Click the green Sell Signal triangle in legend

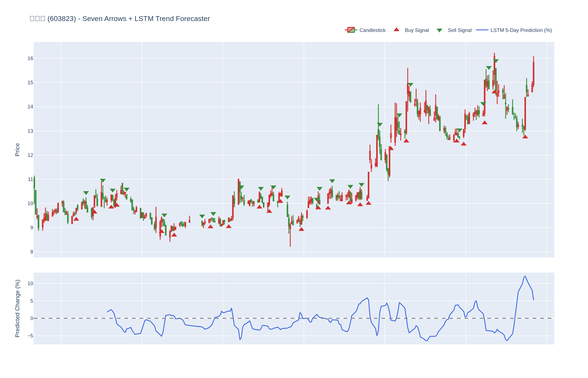click(x=439, y=30)
